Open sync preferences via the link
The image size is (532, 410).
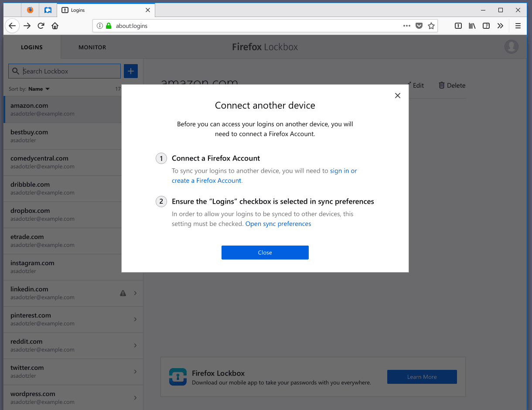coord(278,223)
